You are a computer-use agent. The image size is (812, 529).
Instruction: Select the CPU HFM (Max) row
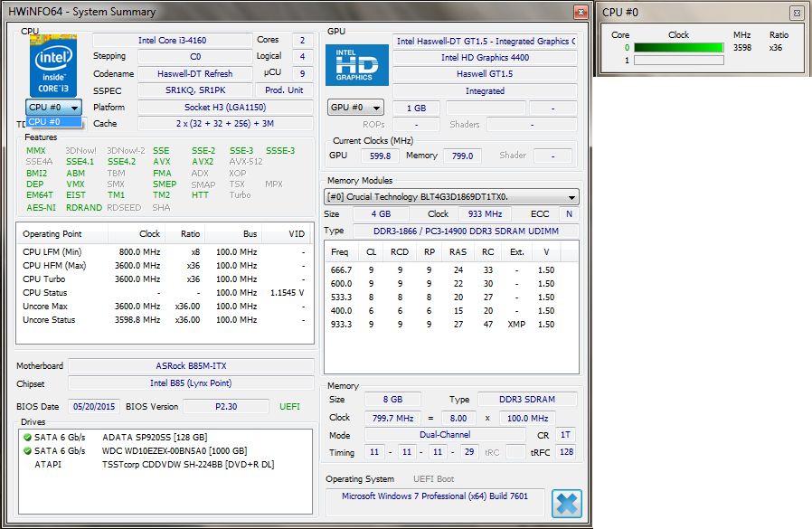tap(165, 265)
